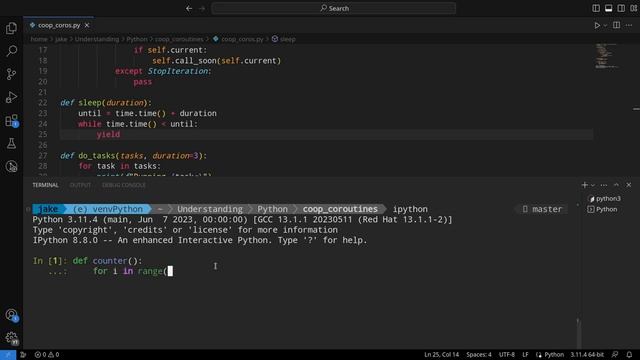Open the customize layout icon
640x360 pixels.
coord(633,8)
